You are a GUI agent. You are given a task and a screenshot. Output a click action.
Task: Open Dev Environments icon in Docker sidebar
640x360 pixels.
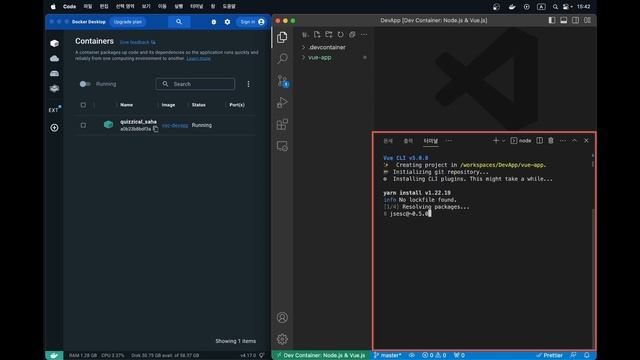point(54,89)
